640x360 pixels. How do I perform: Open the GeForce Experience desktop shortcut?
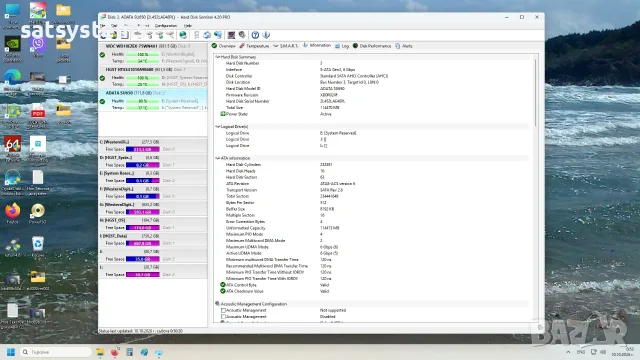click(13, 49)
